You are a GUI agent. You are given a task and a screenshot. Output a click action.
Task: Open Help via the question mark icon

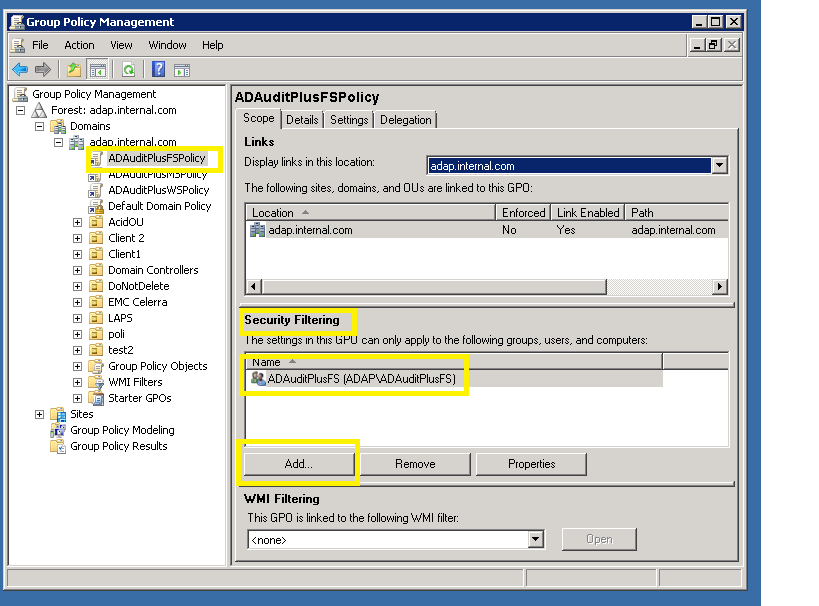coord(158,69)
